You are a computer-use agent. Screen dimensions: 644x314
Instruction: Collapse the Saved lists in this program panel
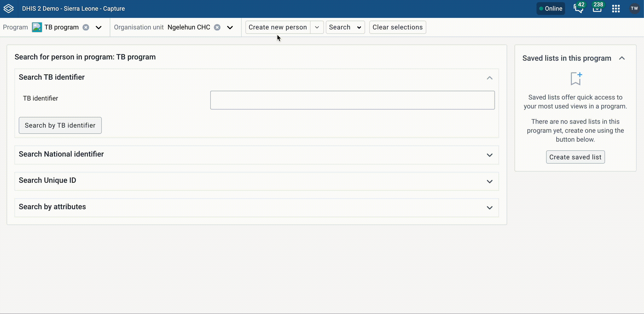click(x=622, y=58)
